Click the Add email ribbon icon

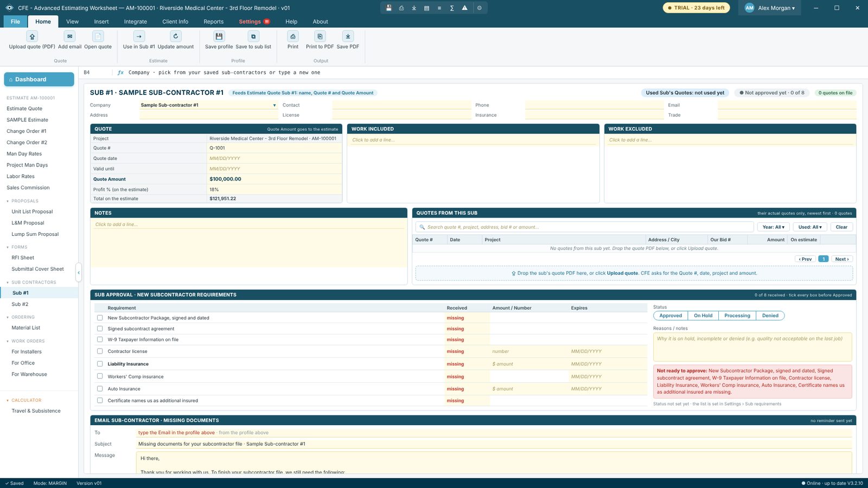pos(69,36)
